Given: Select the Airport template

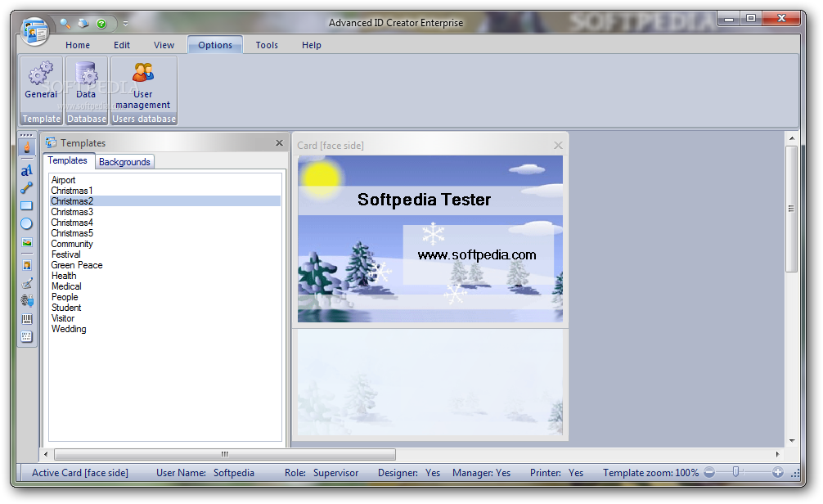Looking at the screenshot, I should pos(165,180).
